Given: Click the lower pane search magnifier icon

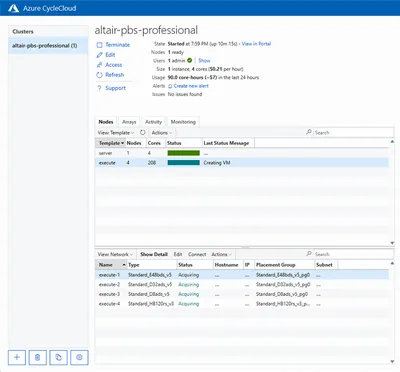Looking at the screenshot, I should point(309,254).
